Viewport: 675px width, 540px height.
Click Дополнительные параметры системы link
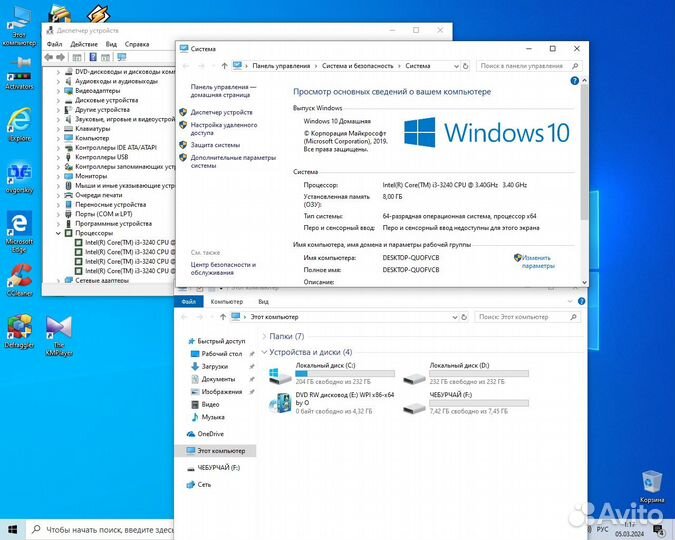click(x=233, y=161)
